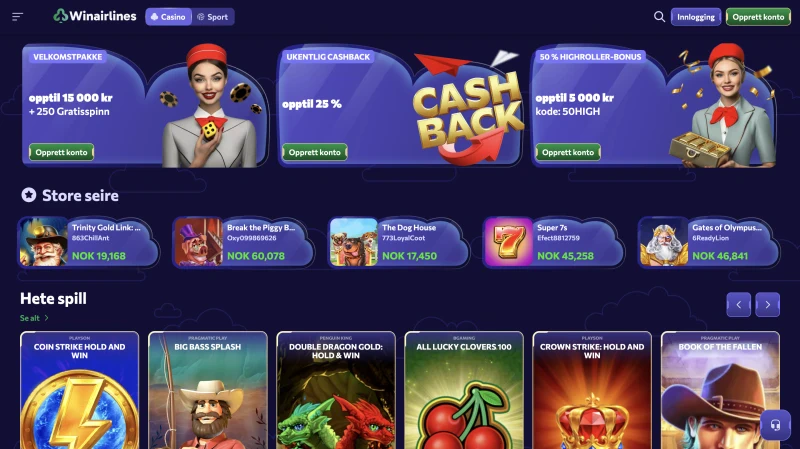800x449 pixels.
Task: Open Trinity Gold Link game icon
Action: point(44,242)
